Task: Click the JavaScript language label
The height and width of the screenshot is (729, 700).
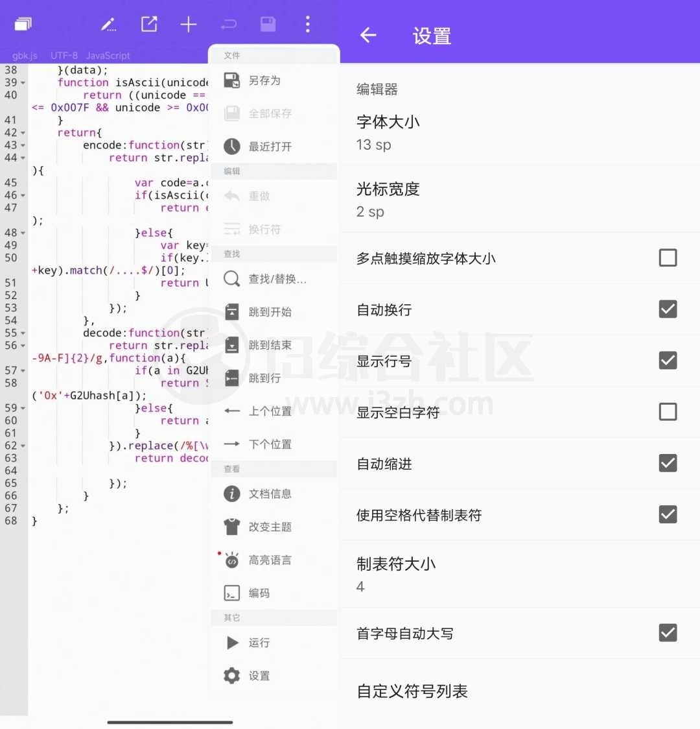Action: [x=108, y=56]
